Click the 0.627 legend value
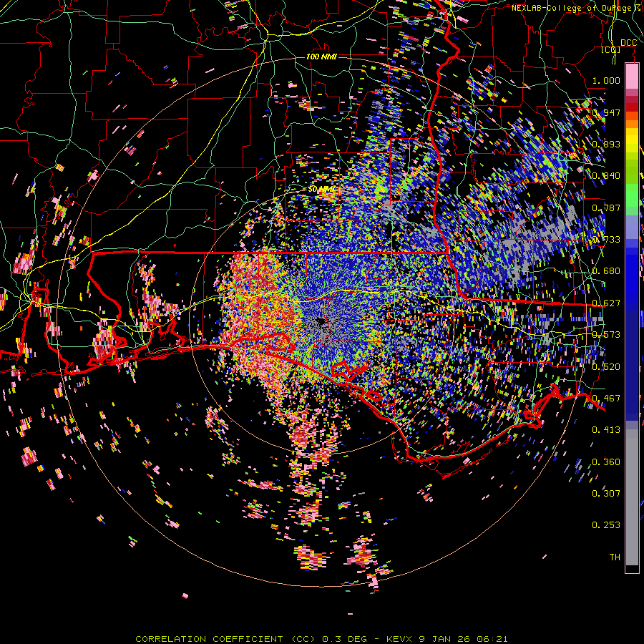The image size is (644, 644). click(606, 303)
